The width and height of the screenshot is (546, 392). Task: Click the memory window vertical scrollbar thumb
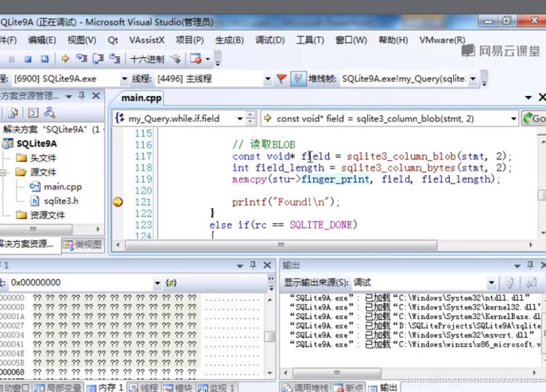point(269,336)
